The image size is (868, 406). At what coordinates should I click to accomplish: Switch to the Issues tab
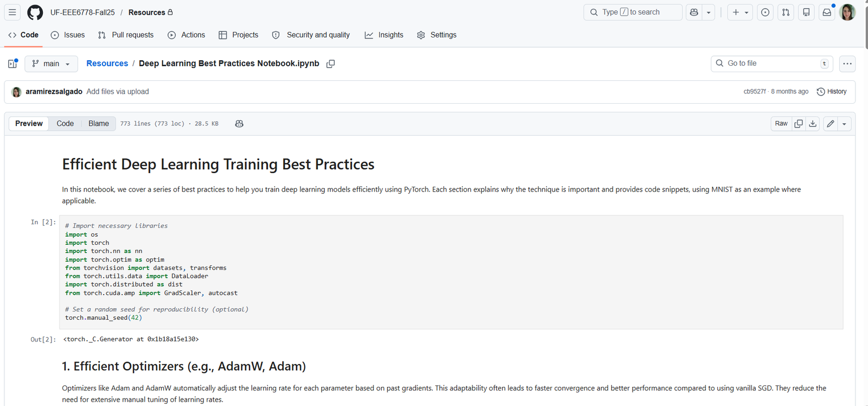[68, 35]
